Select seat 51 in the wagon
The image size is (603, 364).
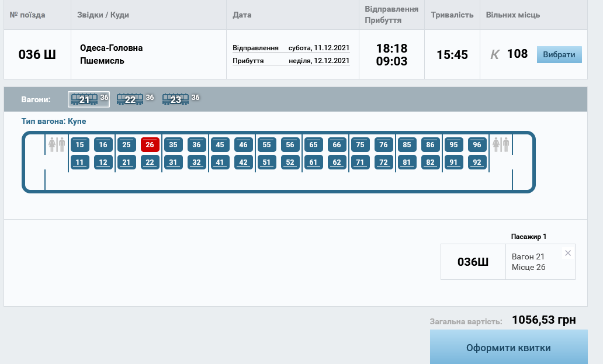(x=267, y=162)
